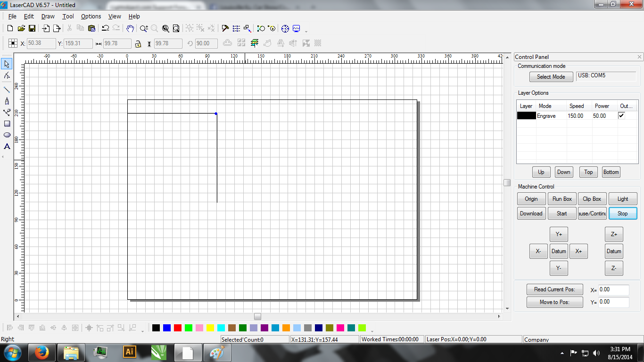Click the Move to Pos X input field
Viewport: 644px width, 362px height.
point(613,290)
